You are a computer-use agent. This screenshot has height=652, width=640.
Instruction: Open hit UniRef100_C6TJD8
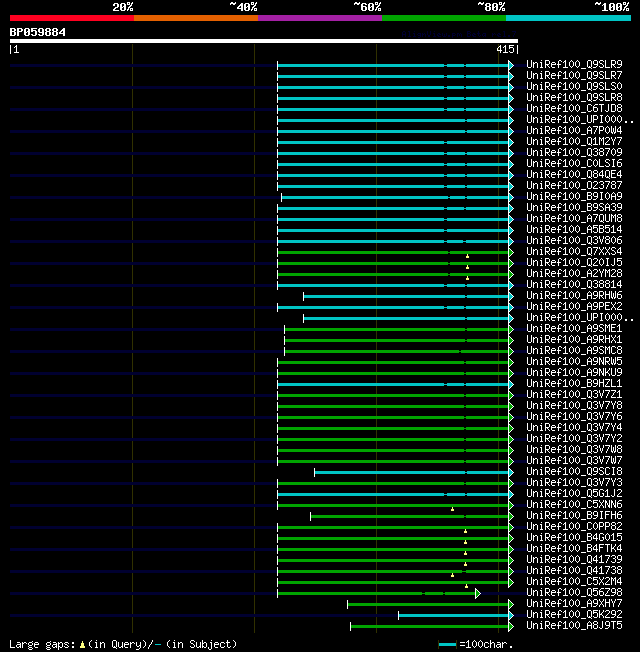[x=574, y=108]
